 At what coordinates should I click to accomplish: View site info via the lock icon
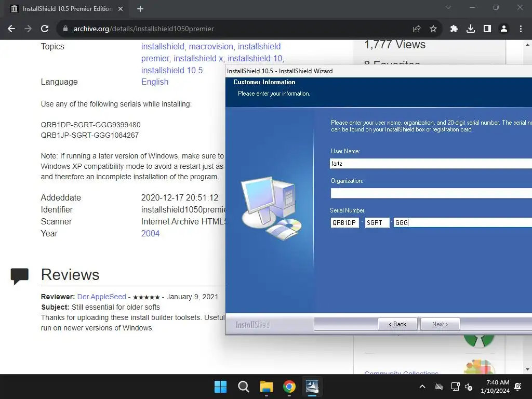pyautogui.click(x=65, y=29)
